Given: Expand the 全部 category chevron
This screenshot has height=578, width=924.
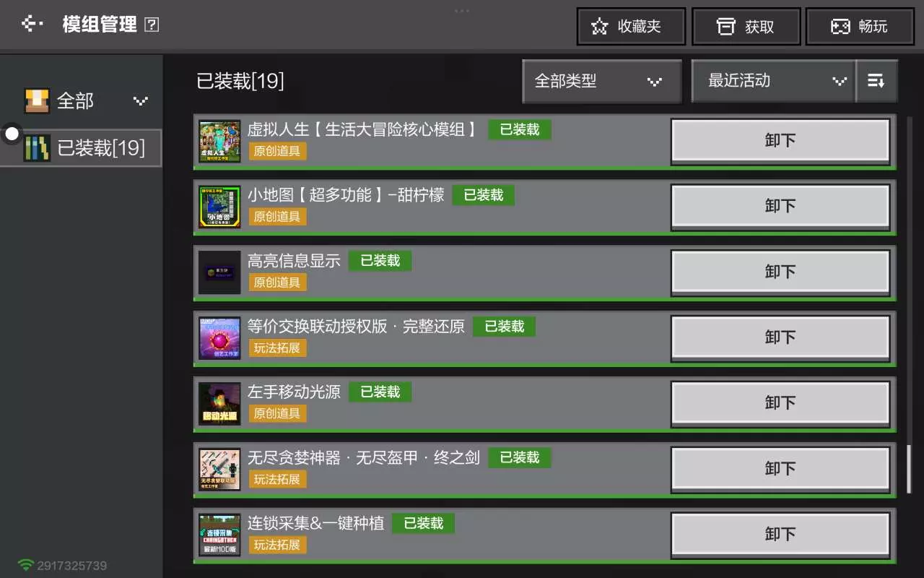Looking at the screenshot, I should tap(141, 101).
